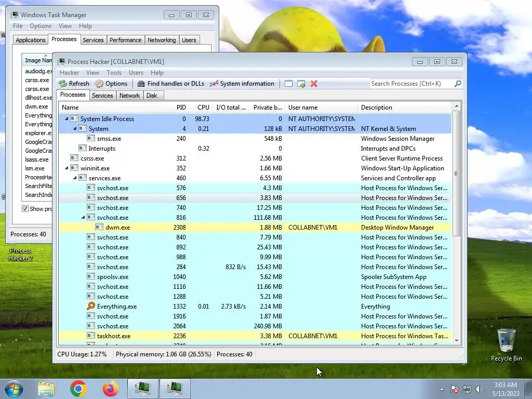Viewport: 532px width, 399px height.
Task: Select the svchost.exe row with PID 2064
Action: (x=255, y=326)
